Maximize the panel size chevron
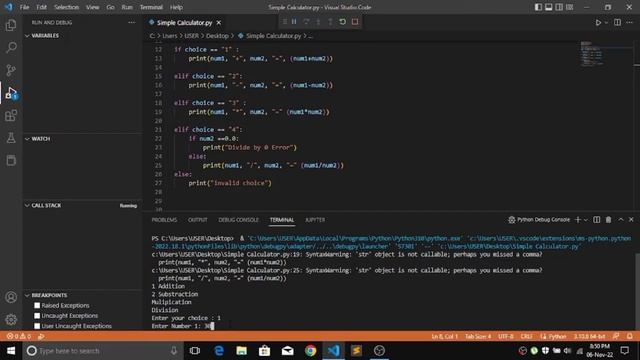This screenshot has height=360, width=640. [x=620, y=220]
